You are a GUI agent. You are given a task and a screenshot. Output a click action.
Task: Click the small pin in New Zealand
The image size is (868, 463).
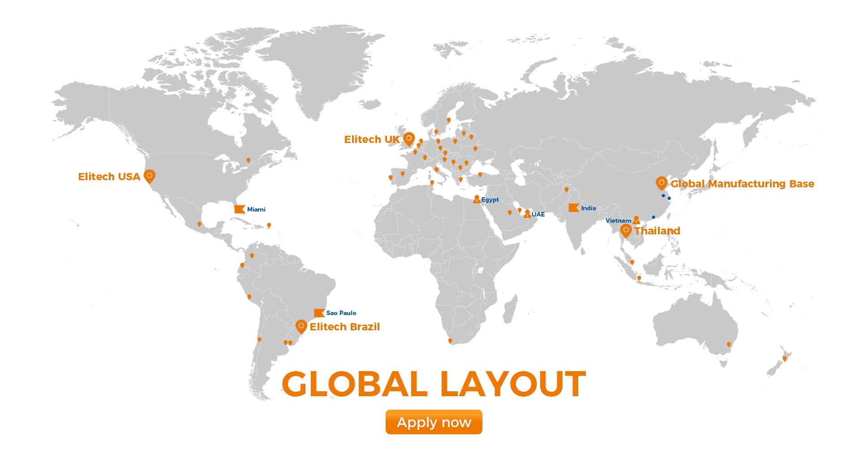click(x=784, y=359)
